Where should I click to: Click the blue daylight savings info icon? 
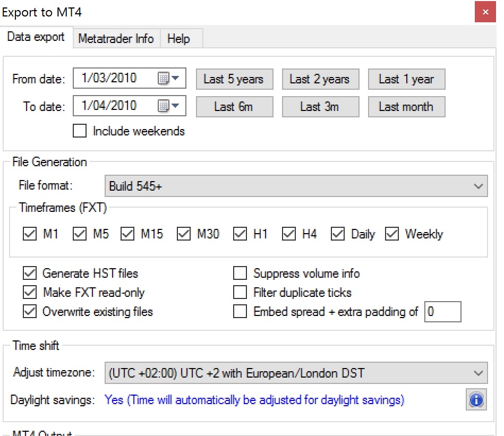tap(476, 400)
